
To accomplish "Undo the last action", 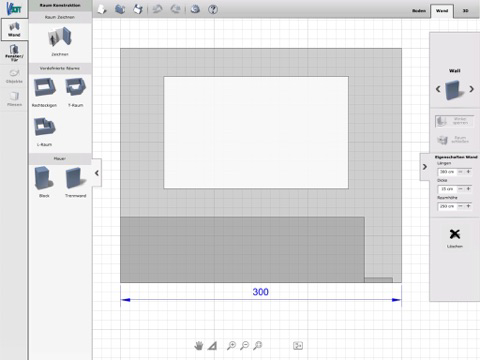I will [157, 9].
